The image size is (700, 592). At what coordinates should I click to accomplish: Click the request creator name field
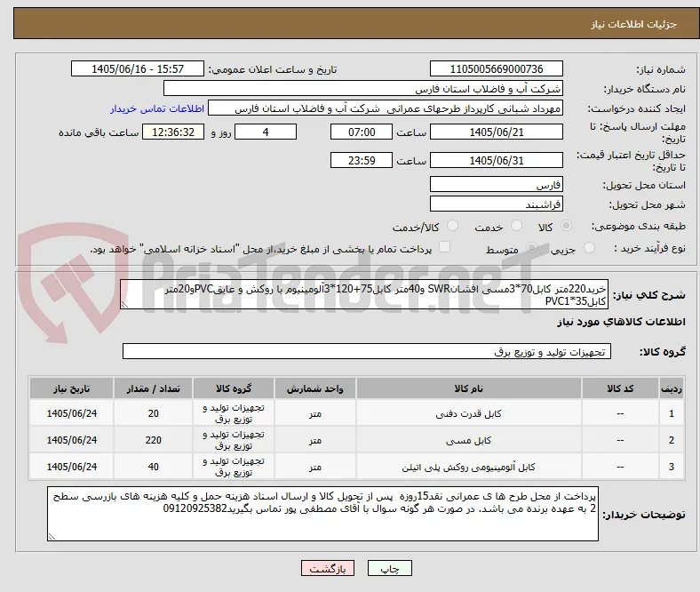click(386, 108)
